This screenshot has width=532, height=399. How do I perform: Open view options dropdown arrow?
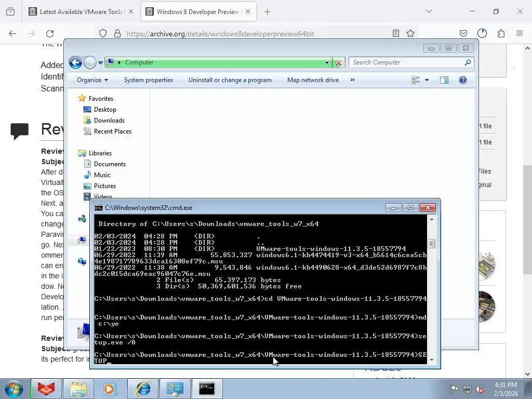(427, 80)
